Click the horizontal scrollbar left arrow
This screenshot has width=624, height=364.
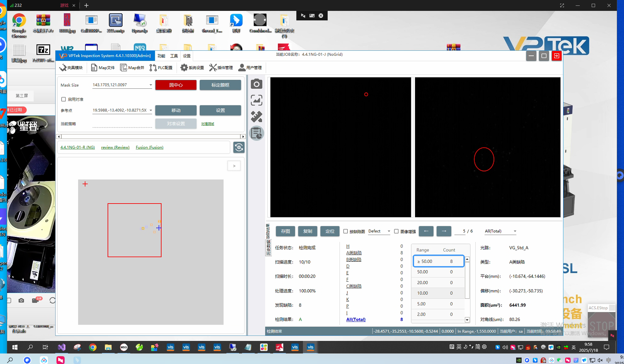point(59,137)
